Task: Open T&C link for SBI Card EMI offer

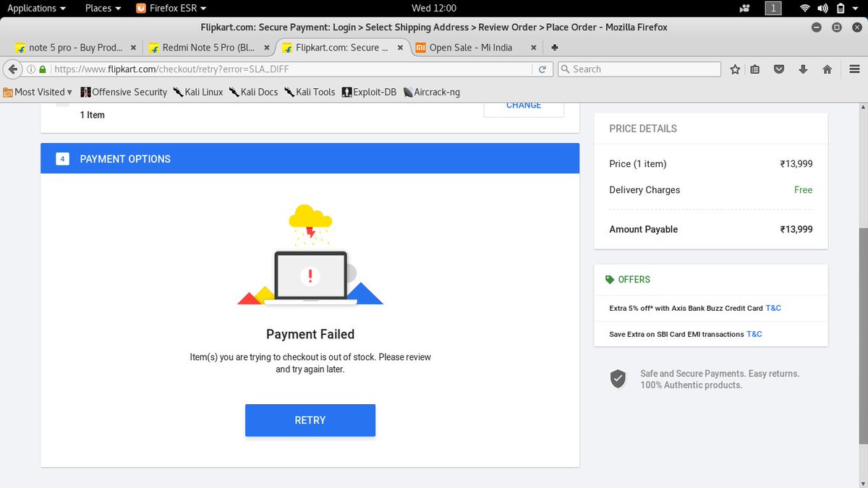Action: point(754,334)
